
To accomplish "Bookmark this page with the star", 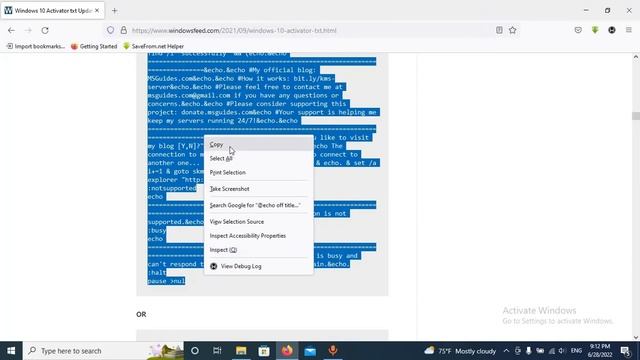I will coord(513,30).
